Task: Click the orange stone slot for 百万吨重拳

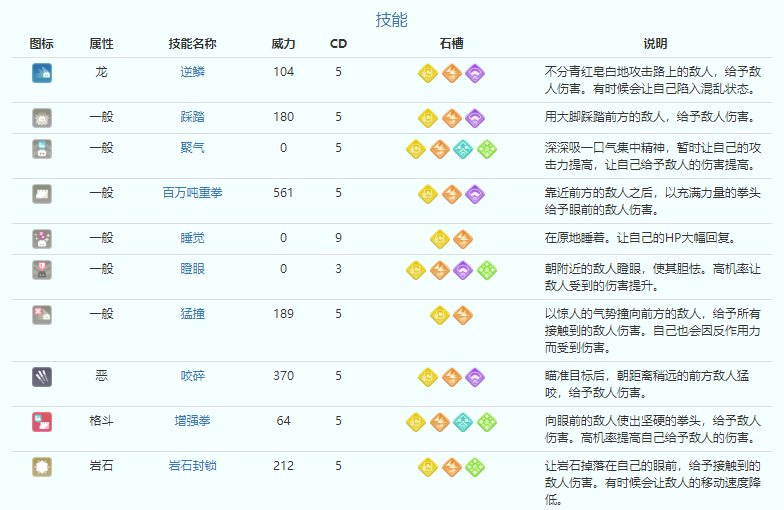Action: click(452, 194)
